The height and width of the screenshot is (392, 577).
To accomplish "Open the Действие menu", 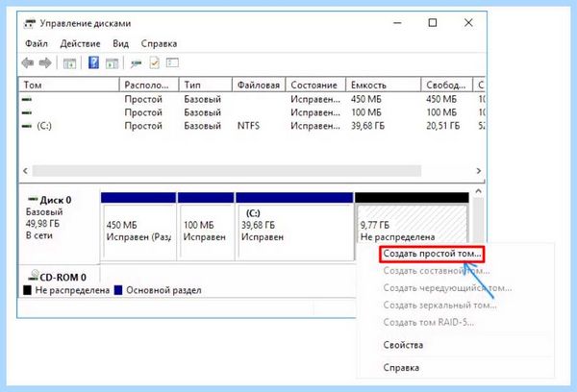I will pos(80,44).
